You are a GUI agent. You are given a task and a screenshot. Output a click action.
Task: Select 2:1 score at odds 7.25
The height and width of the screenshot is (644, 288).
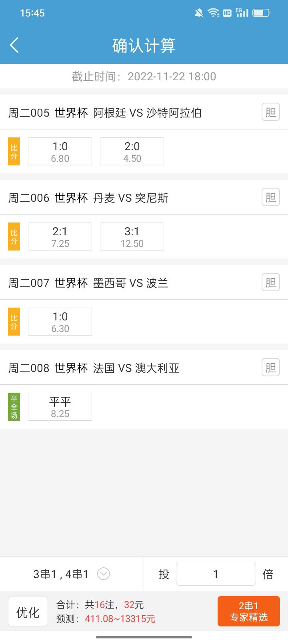tap(60, 237)
